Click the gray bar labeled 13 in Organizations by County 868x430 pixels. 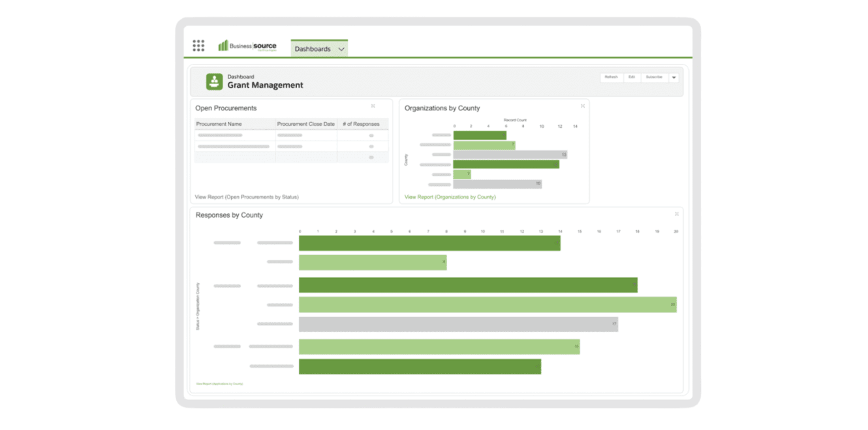[x=509, y=155]
